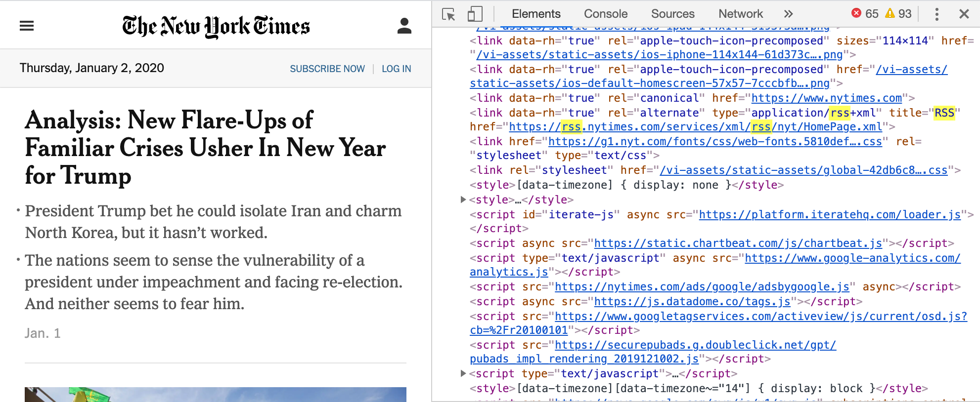Open the HomePage.xml RSS feed URL
The height and width of the screenshot is (402, 980).
[695, 126]
